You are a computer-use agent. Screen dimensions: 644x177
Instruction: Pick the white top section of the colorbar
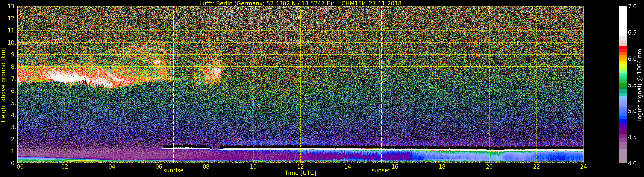coord(623,20)
